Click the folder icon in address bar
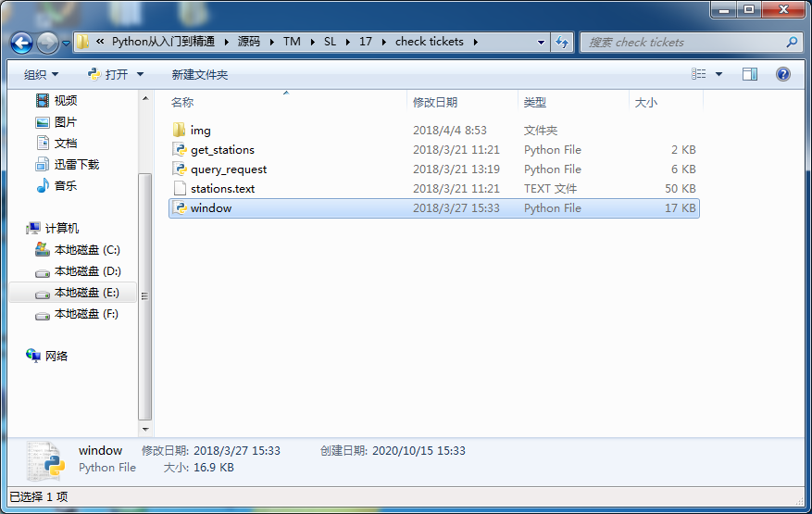 (x=82, y=42)
